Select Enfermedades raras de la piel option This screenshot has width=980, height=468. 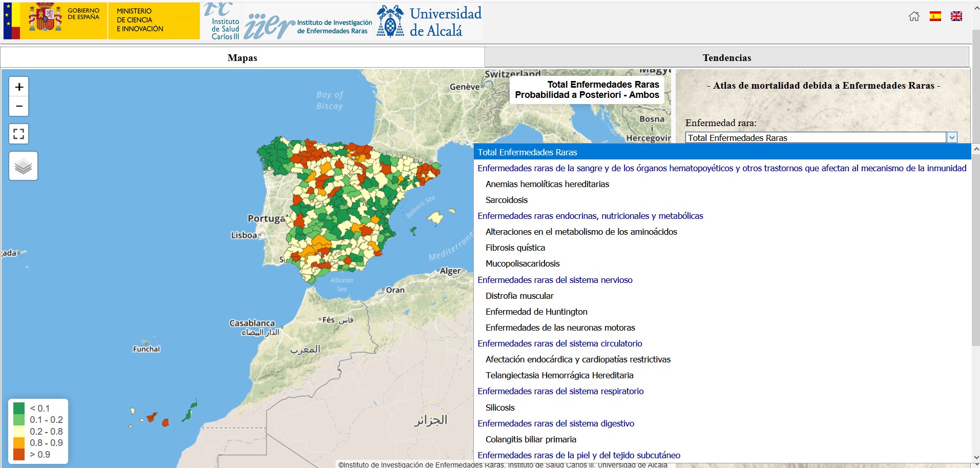point(722,455)
